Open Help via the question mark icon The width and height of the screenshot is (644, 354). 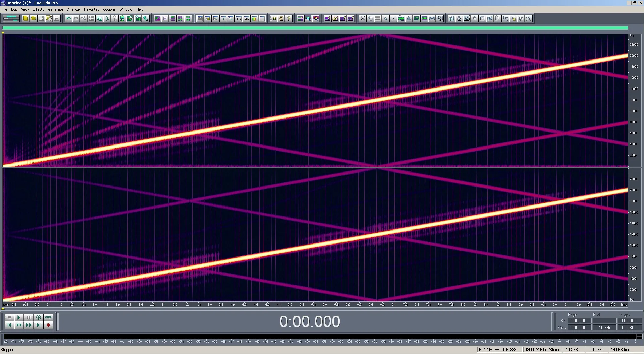[x=289, y=18]
